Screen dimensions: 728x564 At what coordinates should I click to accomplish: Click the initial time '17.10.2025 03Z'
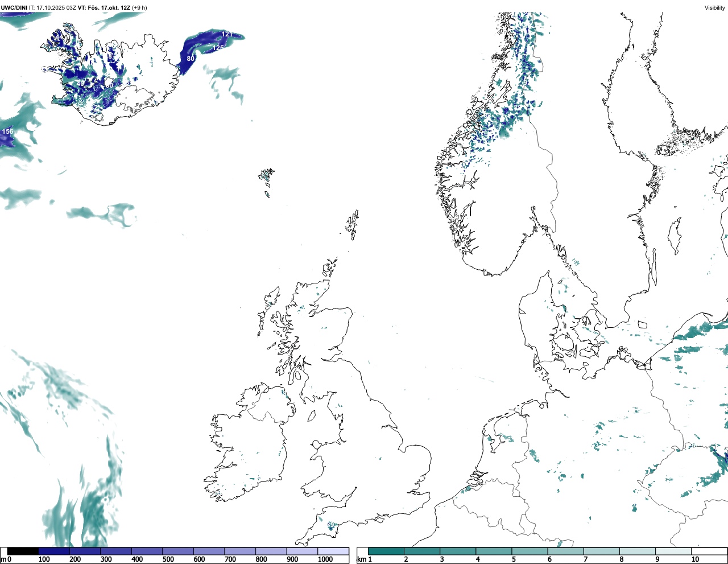57,8
